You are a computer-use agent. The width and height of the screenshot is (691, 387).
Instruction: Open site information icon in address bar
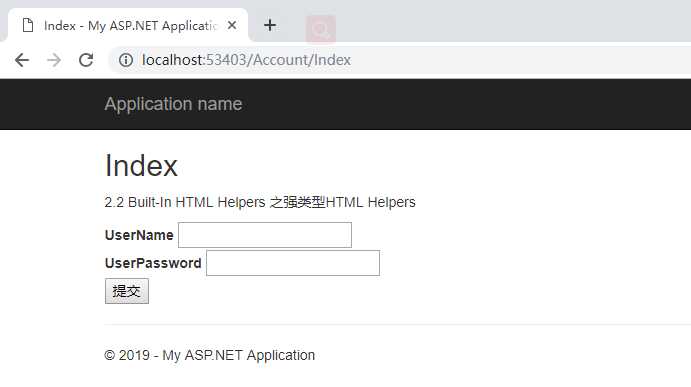pos(126,60)
